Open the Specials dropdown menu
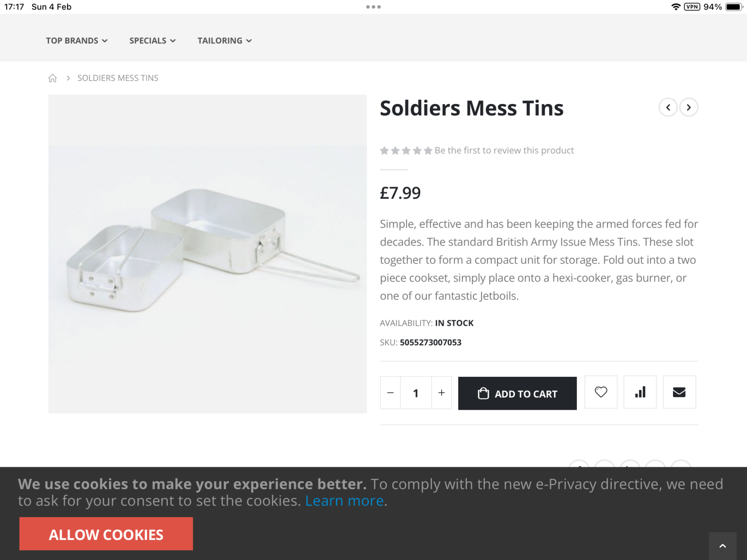 (x=152, y=41)
